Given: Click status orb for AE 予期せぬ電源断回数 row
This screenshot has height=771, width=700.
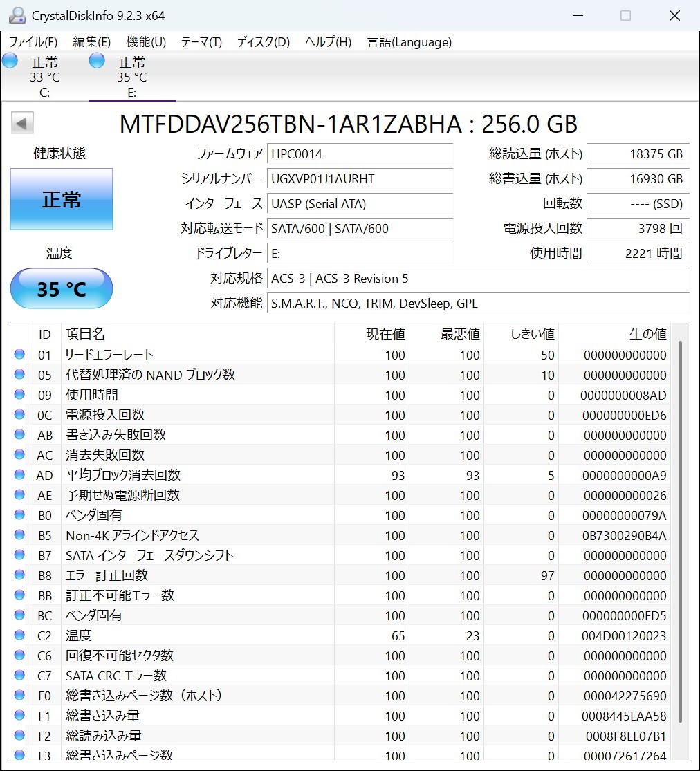Looking at the screenshot, I should pyautogui.click(x=19, y=494).
